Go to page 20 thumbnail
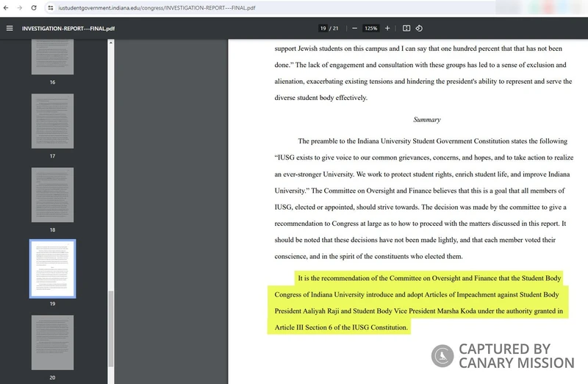 click(x=52, y=342)
